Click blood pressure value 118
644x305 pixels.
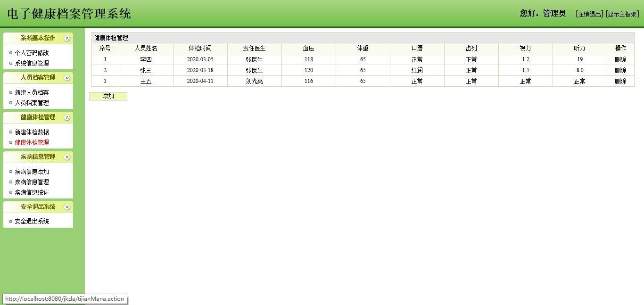[x=309, y=59]
